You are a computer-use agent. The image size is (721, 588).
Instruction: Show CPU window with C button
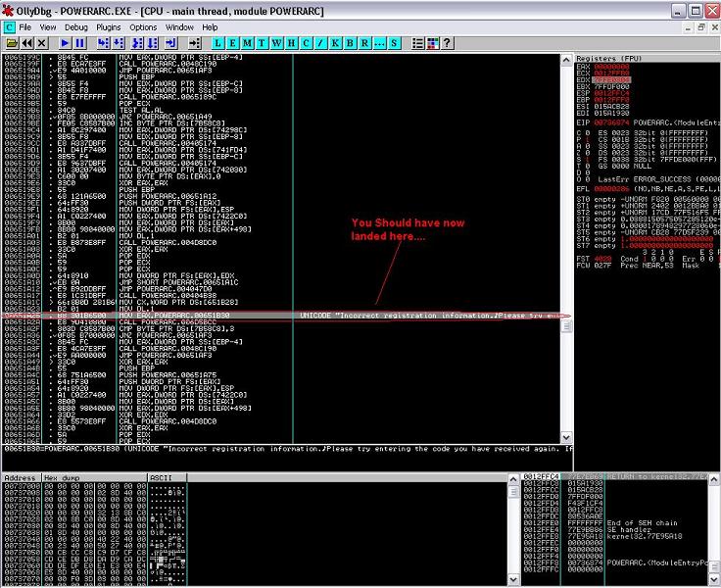[307, 43]
